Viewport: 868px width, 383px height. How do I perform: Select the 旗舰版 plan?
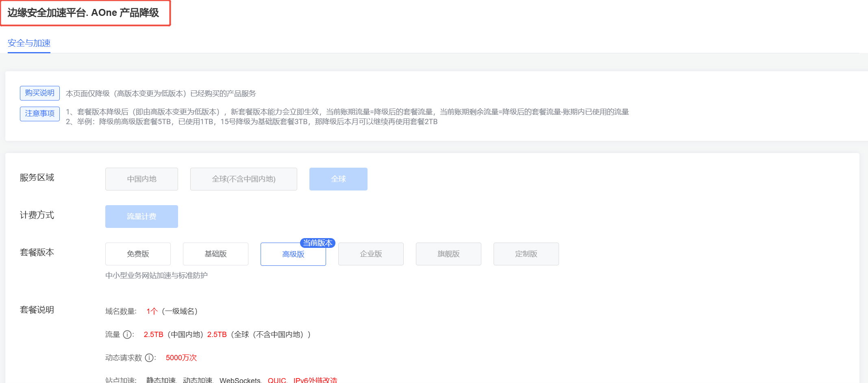click(448, 254)
